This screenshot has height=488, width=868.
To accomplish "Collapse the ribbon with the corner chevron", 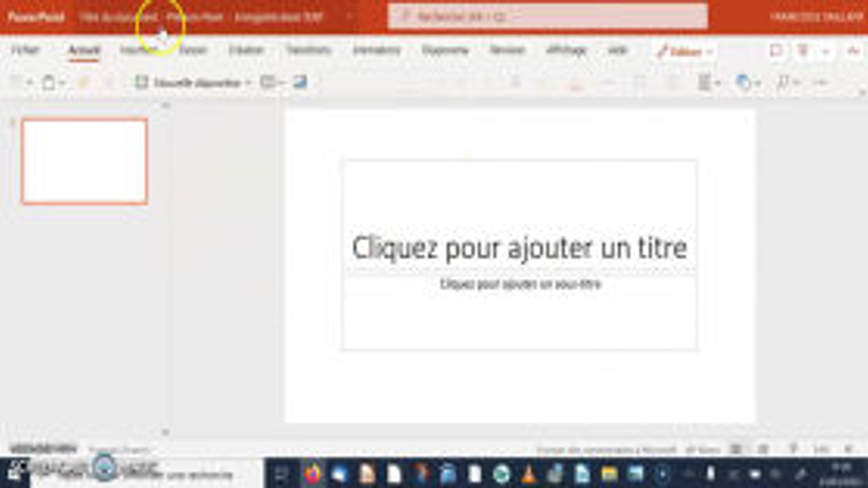I will click(x=862, y=92).
